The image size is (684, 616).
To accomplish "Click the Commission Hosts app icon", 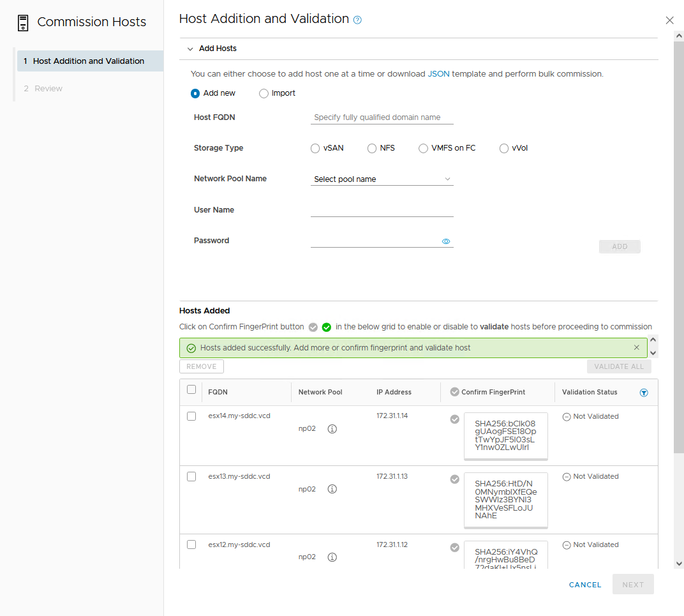I will pos(22,22).
